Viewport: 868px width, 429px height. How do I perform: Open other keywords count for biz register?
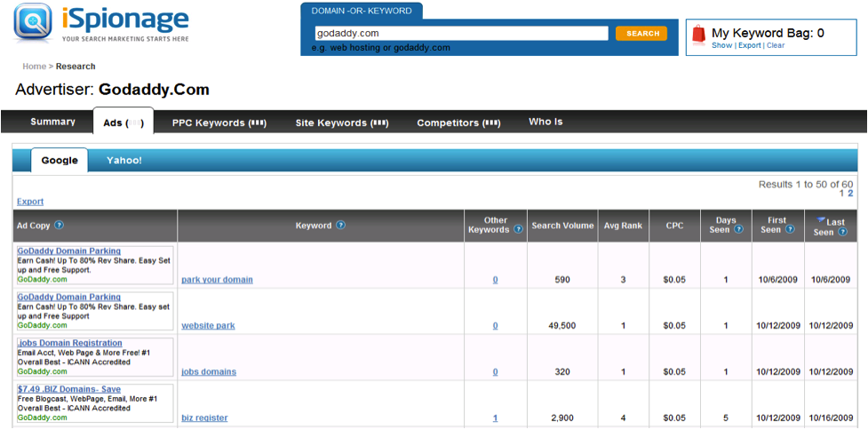click(x=496, y=418)
